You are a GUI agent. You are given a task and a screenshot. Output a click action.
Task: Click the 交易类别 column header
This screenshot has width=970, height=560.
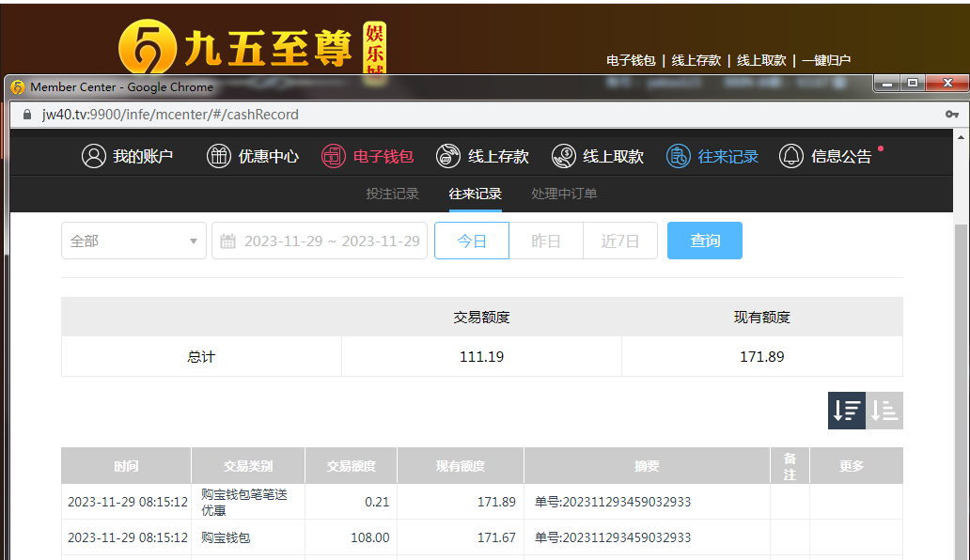[248, 466]
